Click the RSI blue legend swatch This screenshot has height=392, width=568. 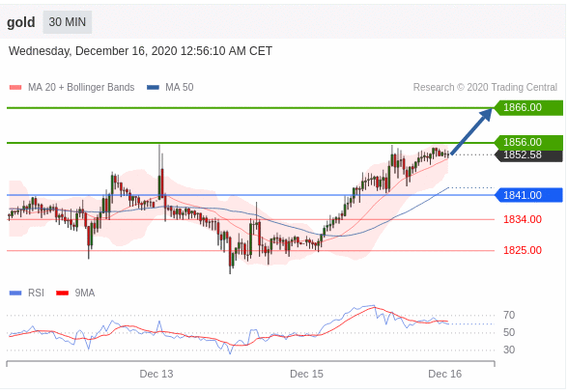click(x=15, y=293)
